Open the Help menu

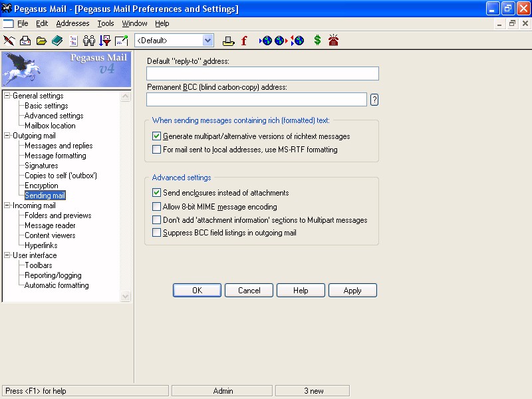coord(162,23)
